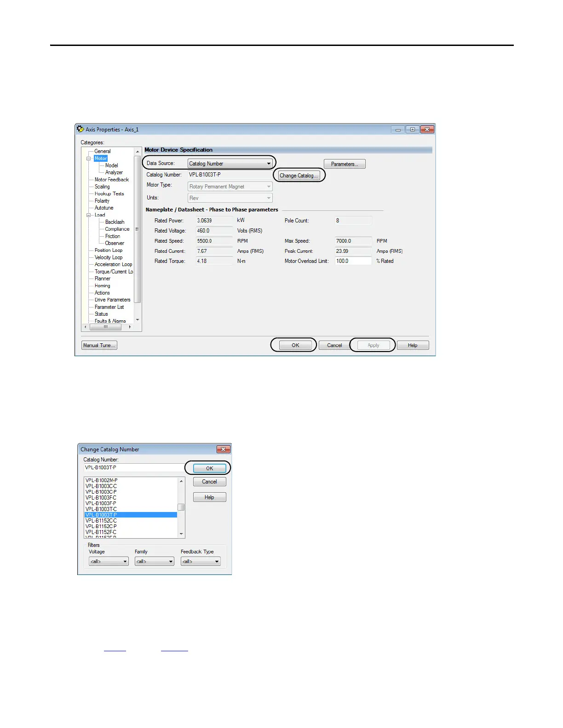Image resolution: width=563 pixels, height=728 pixels.
Task: Open the Scaling category
Action: [102, 187]
